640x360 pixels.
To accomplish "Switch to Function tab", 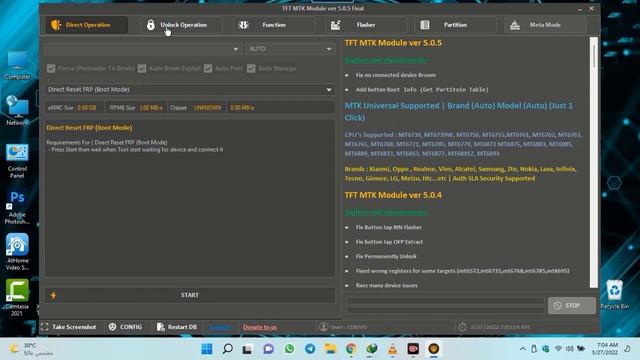I will 274,25.
